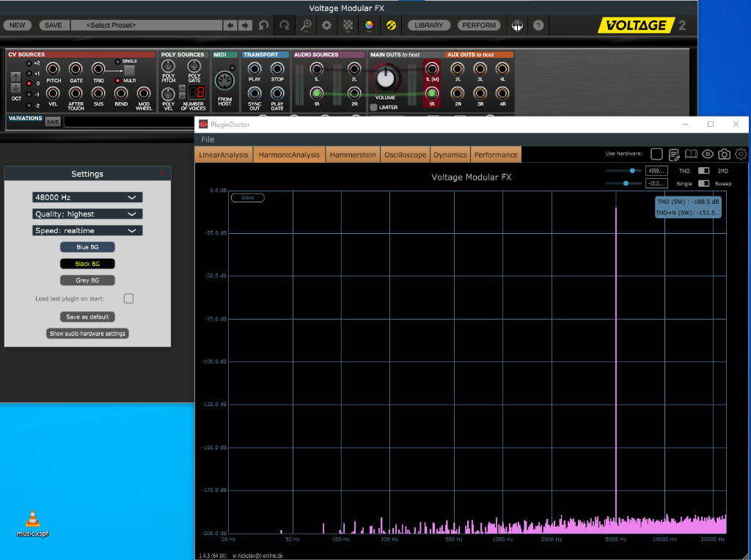Click the PluginDoctor app icon in title bar
Screen dimensions: 751x560
(x=203, y=124)
